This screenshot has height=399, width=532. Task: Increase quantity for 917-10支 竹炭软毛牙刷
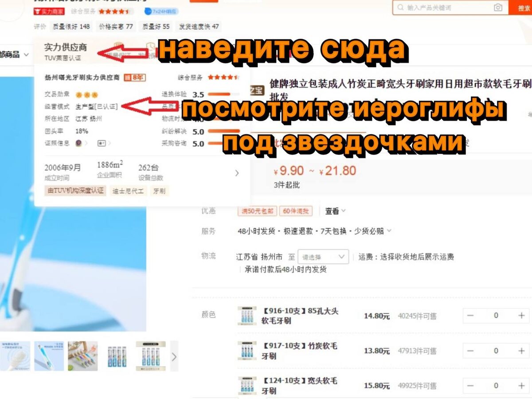tap(521, 351)
